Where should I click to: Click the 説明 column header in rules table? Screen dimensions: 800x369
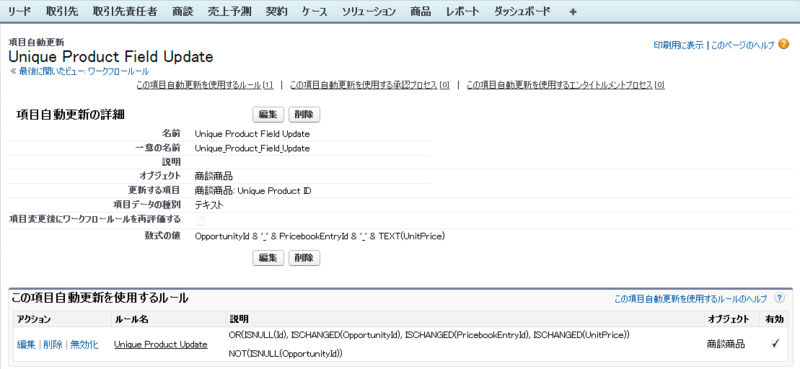coord(239,319)
